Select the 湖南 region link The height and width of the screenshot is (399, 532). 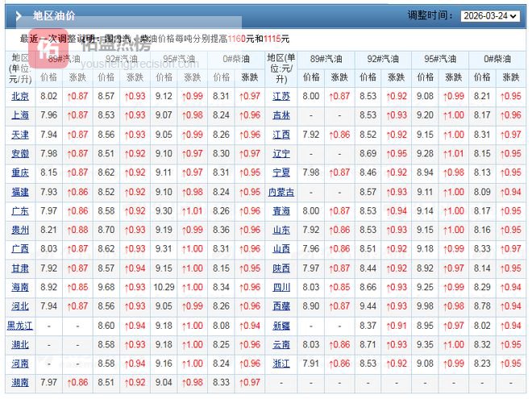pyautogui.click(x=20, y=382)
